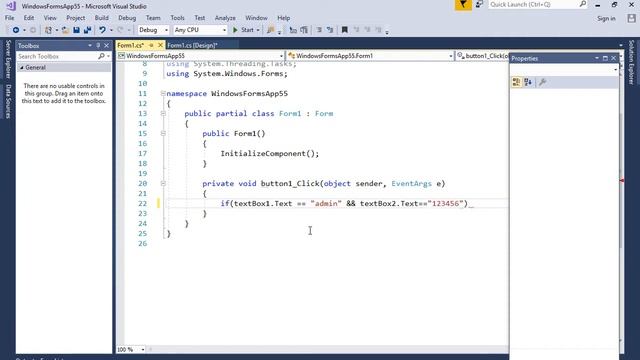The width and height of the screenshot is (640, 360).
Task: Open the Tools menu
Action: point(177,18)
